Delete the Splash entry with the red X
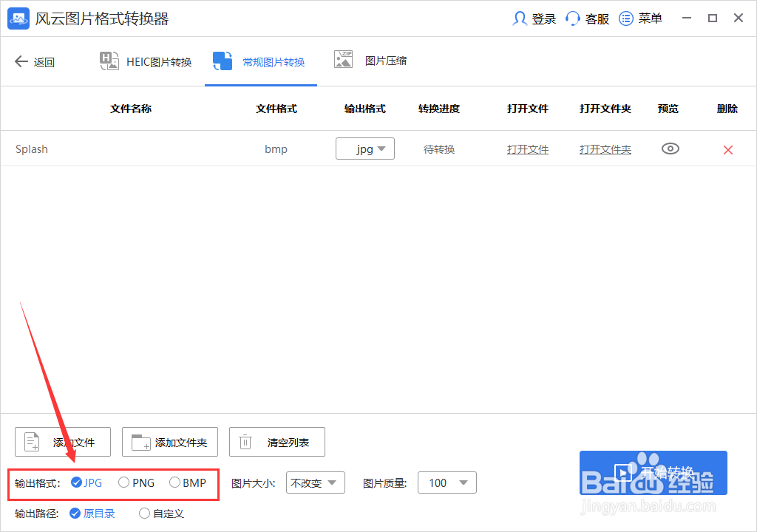Image resolution: width=757 pixels, height=532 pixels. (727, 149)
